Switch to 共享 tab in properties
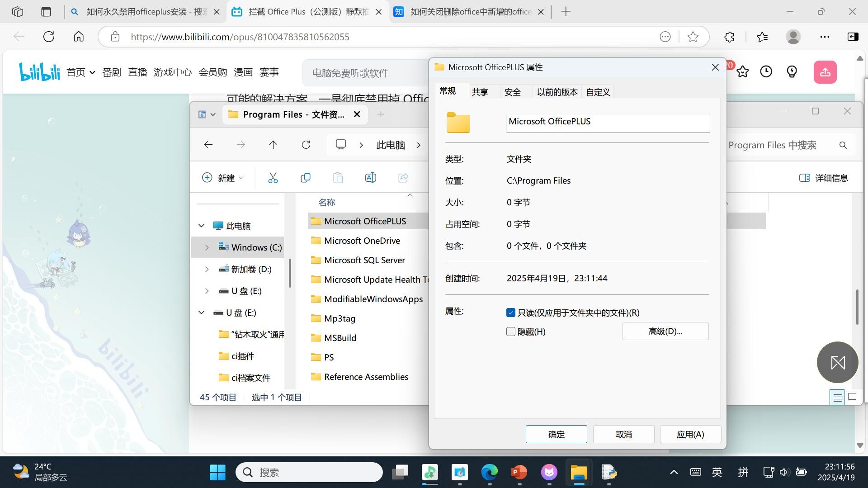 [480, 92]
